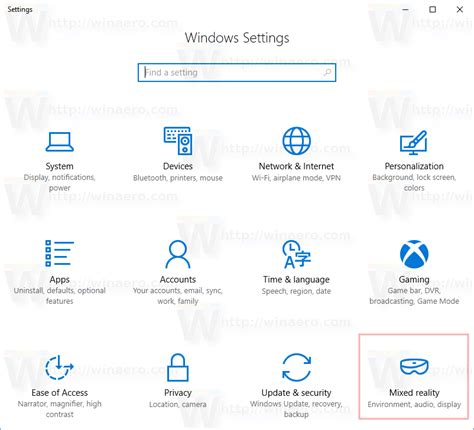Click the Devices label
The width and height of the screenshot is (474, 430).
point(178,166)
